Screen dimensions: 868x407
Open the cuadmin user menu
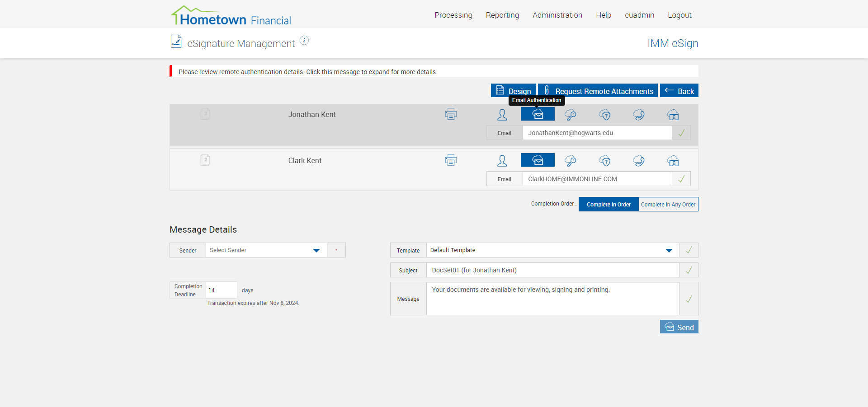pos(639,15)
